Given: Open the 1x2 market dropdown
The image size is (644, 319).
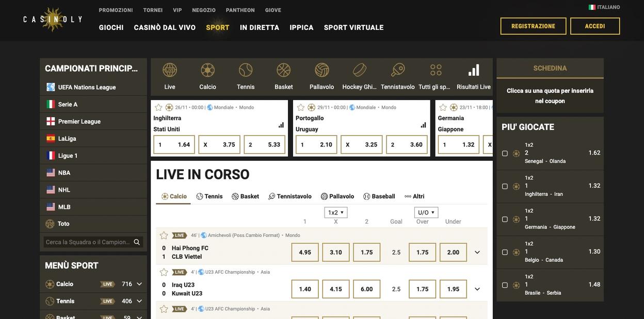Looking at the screenshot, I should 336,212.
